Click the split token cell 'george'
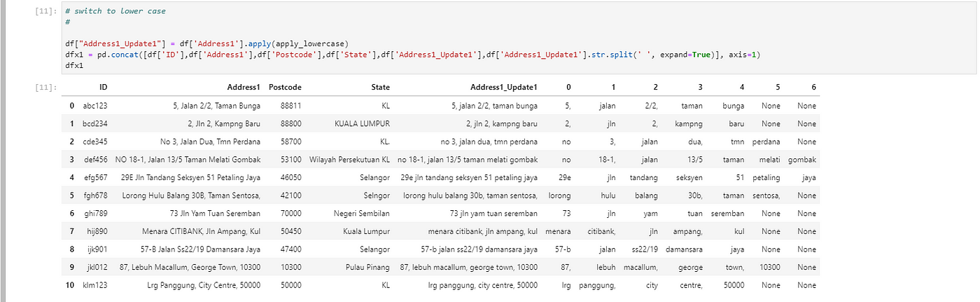 pos(690,268)
